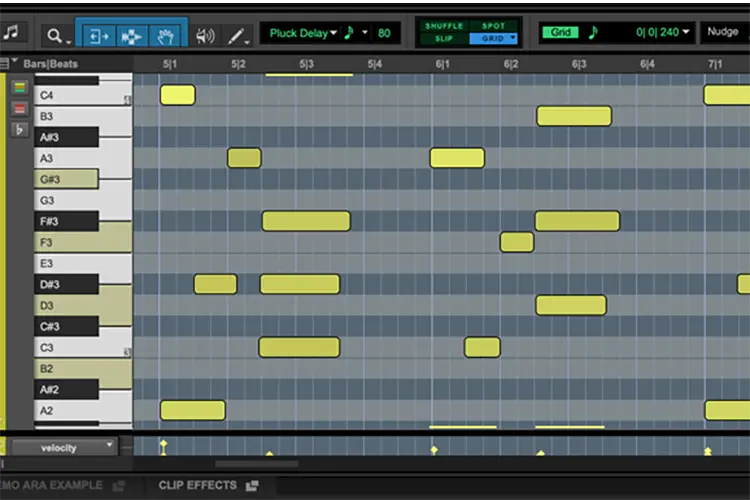Click the D#3 black key

[x=66, y=284]
